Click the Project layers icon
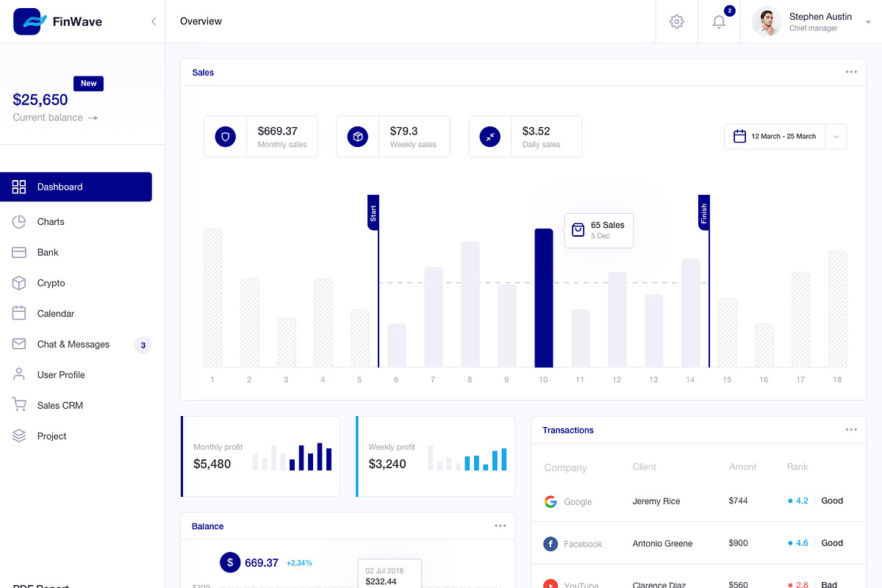 coord(19,436)
